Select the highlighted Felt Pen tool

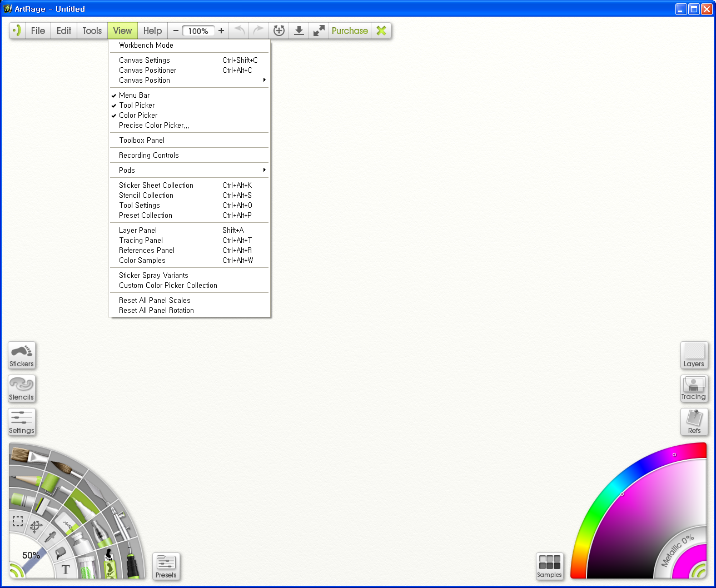pos(82,506)
